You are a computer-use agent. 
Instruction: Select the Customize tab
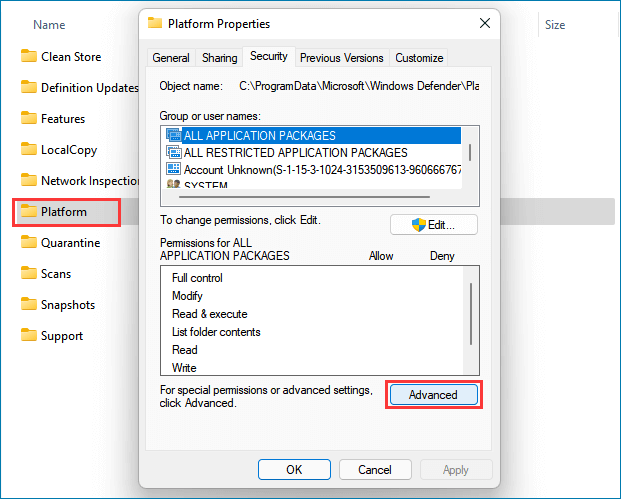coord(419,58)
